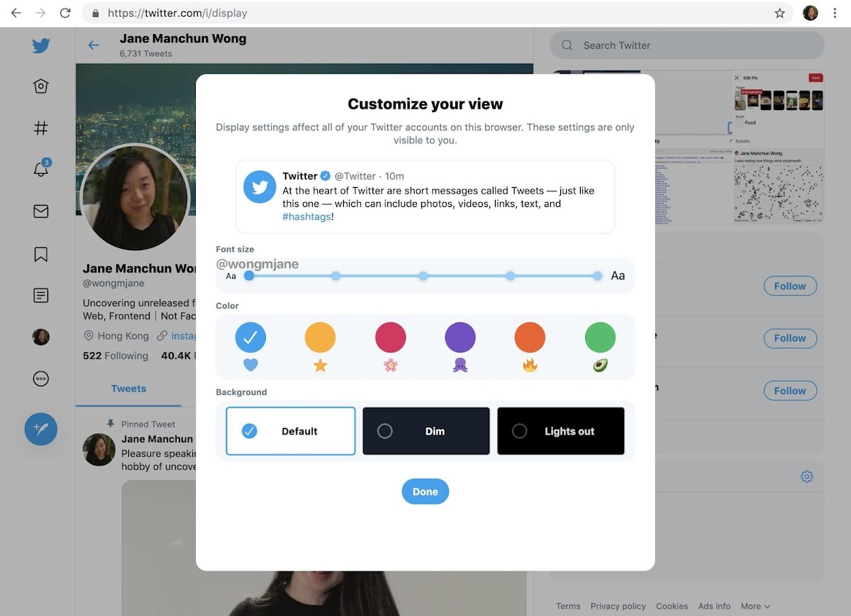This screenshot has height=616, width=851.
Task: Click the pinned tweet author avatar
Action: pos(99,449)
